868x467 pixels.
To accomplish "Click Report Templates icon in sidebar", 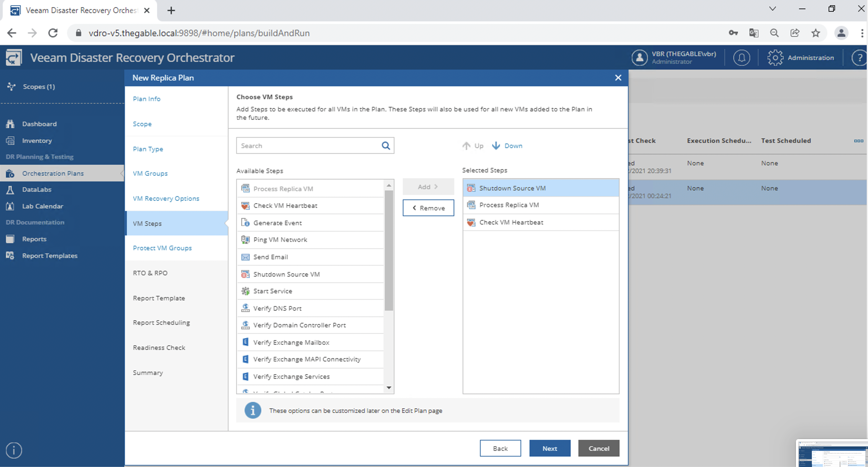I will pyautogui.click(x=10, y=256).
